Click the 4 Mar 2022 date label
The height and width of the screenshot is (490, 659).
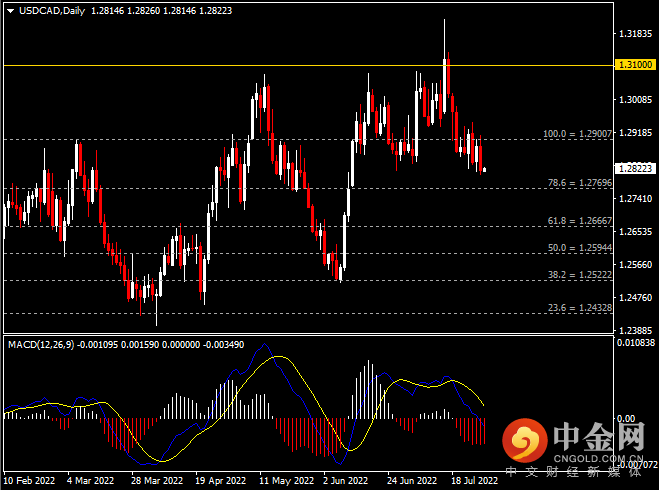tap(90, 480)
